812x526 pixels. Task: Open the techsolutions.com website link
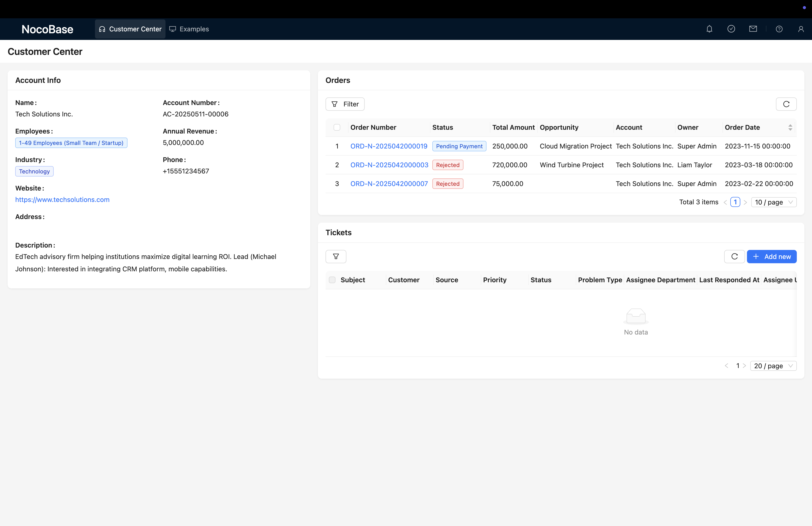point(62,200)
